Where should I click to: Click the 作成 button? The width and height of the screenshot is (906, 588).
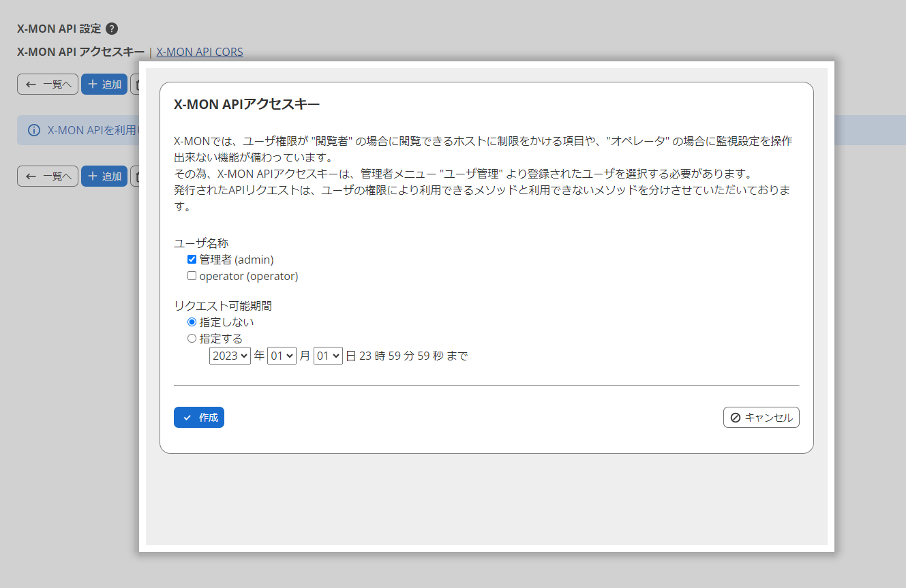pos(199,418)
